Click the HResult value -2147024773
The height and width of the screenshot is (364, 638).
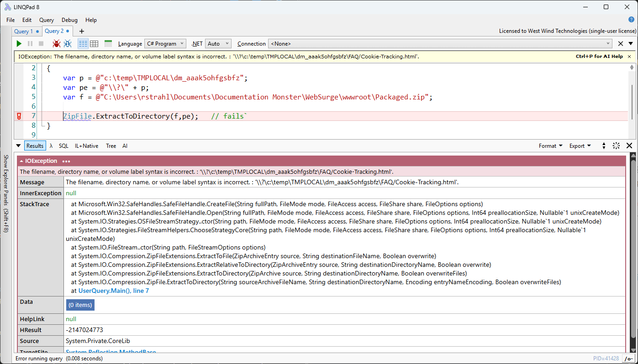click(x=84, y=330)
